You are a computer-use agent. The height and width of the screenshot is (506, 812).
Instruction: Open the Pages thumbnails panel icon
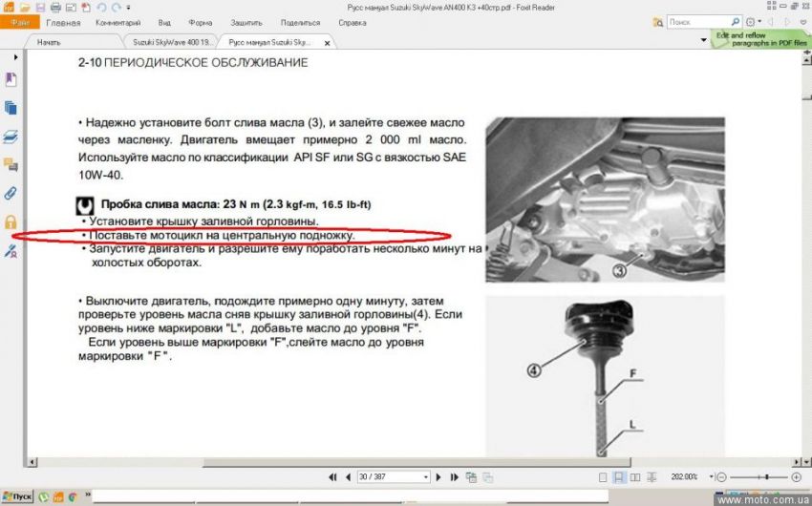pyautogui.click(x=11, y=108)
